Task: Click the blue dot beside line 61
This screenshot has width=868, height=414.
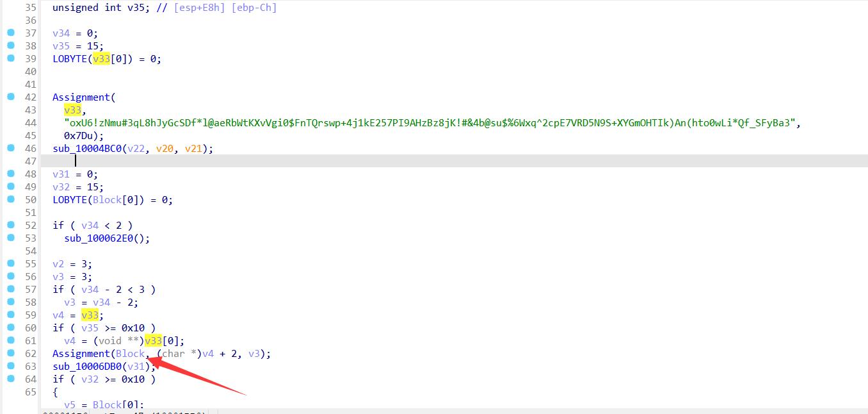Action: click(11, 340)
